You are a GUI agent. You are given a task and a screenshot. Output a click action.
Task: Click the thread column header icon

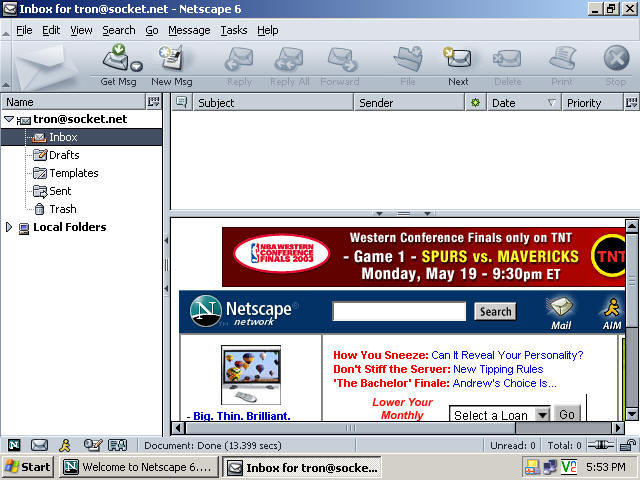(181, 102)
